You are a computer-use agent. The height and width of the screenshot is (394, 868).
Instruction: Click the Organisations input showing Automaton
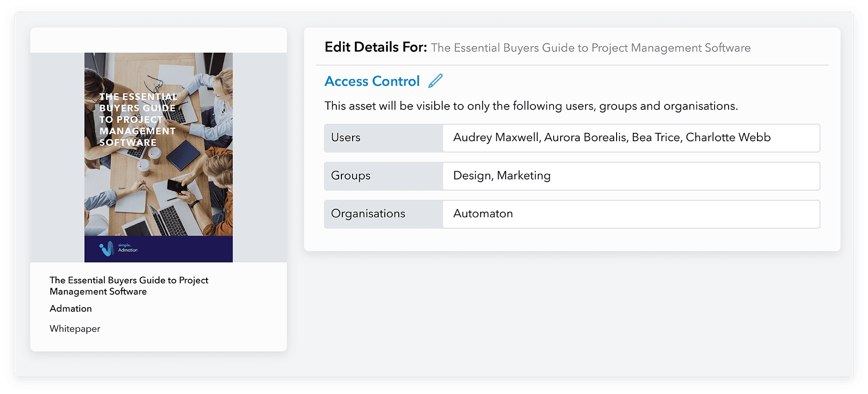(x=631, y=214)
